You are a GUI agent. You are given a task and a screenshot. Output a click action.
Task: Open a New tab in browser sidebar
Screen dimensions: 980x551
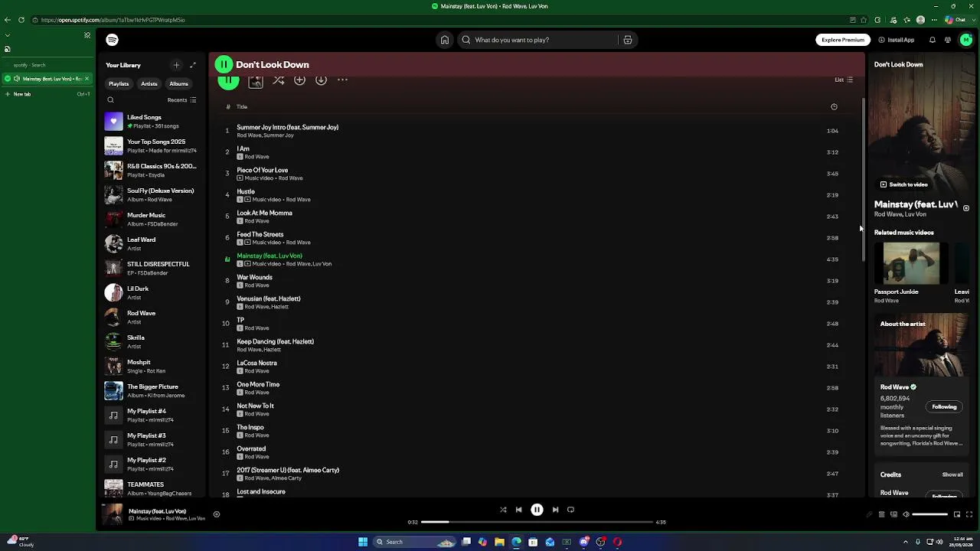tap(47, 94)
